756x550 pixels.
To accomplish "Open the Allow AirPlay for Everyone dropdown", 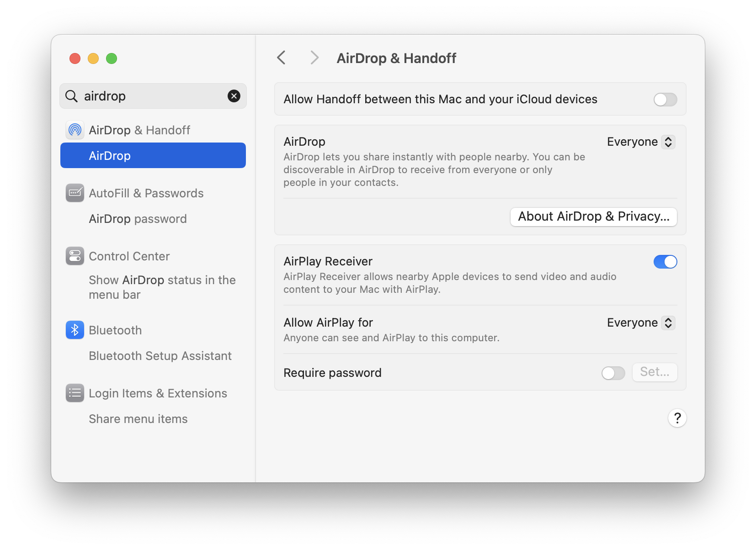I will 641,323.
